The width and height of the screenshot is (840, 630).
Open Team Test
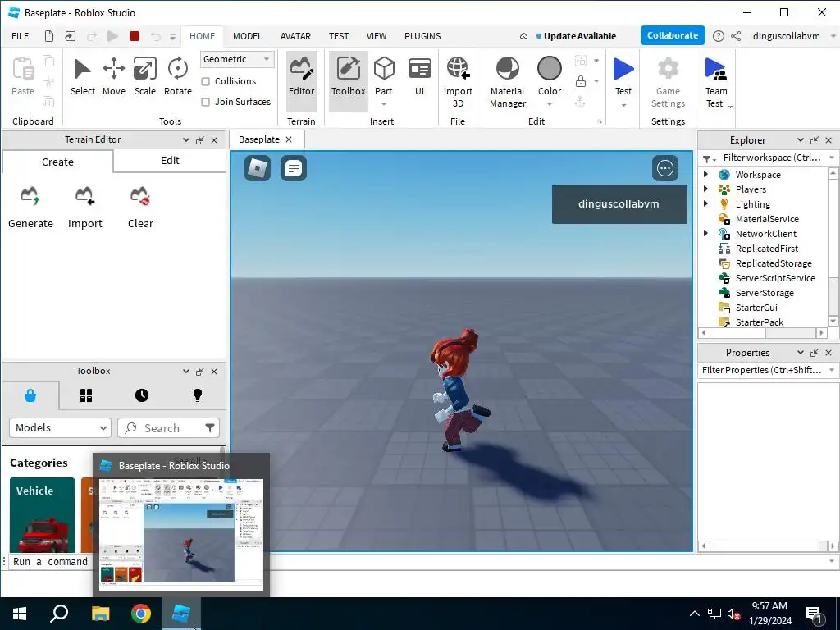(715, 83)
